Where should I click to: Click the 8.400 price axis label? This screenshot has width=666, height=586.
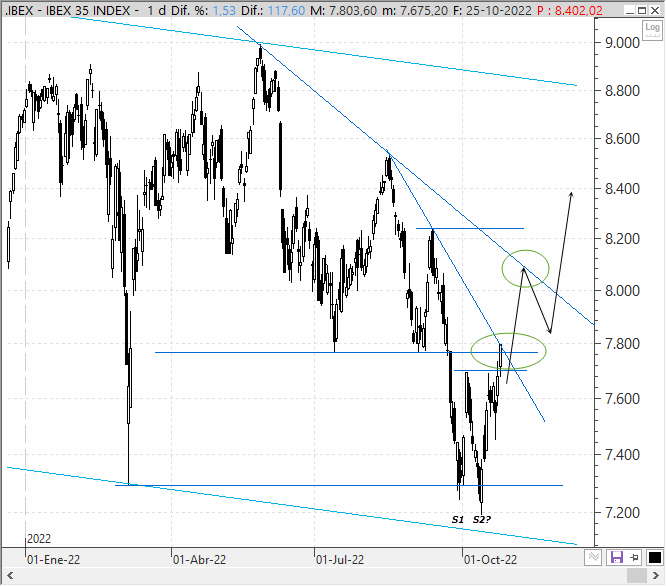tap(622, 189)
